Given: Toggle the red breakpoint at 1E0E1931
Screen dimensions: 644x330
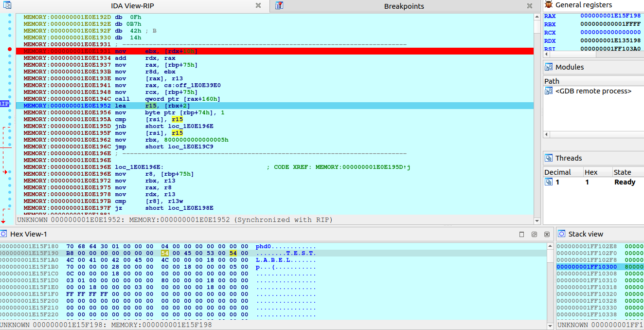Looking at the screenshot, I should (x=10, y=50).
